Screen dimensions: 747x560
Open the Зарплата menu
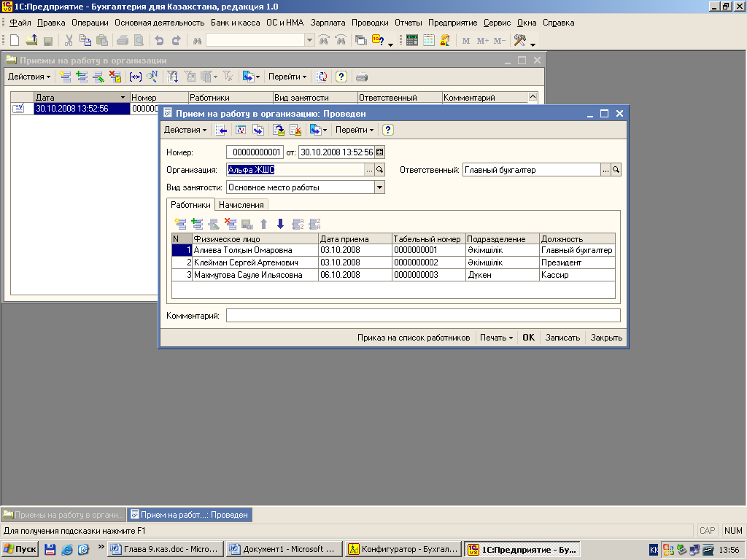point(328,23)
